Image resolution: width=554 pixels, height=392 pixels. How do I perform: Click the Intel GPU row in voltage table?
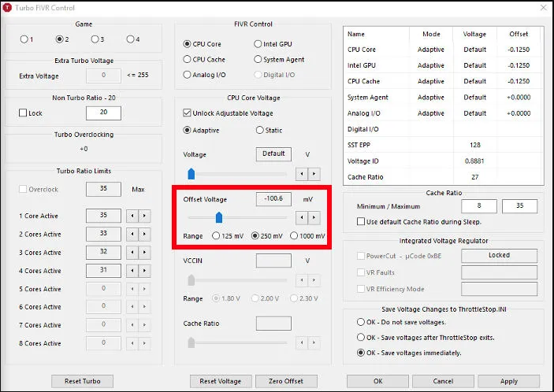[x=443, y=65]
